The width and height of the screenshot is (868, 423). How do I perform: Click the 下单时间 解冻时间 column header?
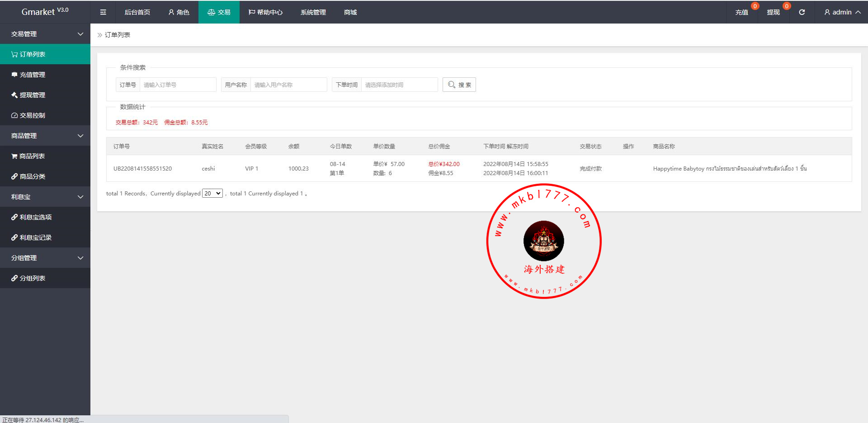[506, 146]
